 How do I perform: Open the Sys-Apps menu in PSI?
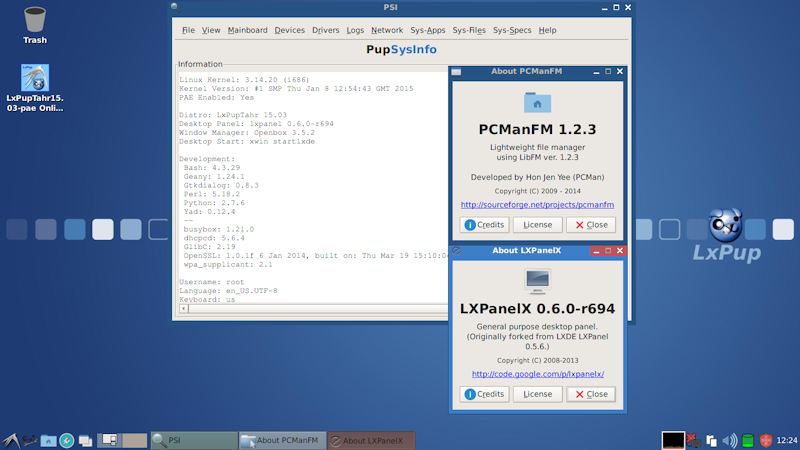tap(428, 30)
